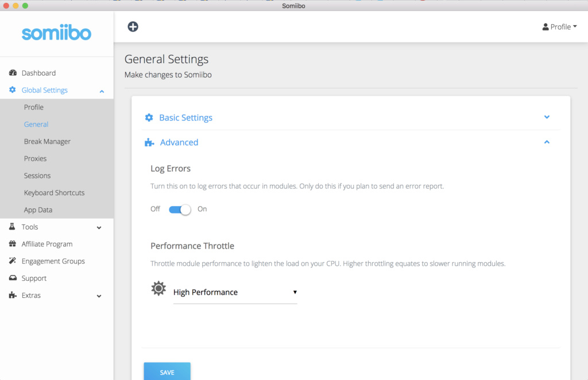
Task: Click the plus add icon in the header
Action: [133, 26]
